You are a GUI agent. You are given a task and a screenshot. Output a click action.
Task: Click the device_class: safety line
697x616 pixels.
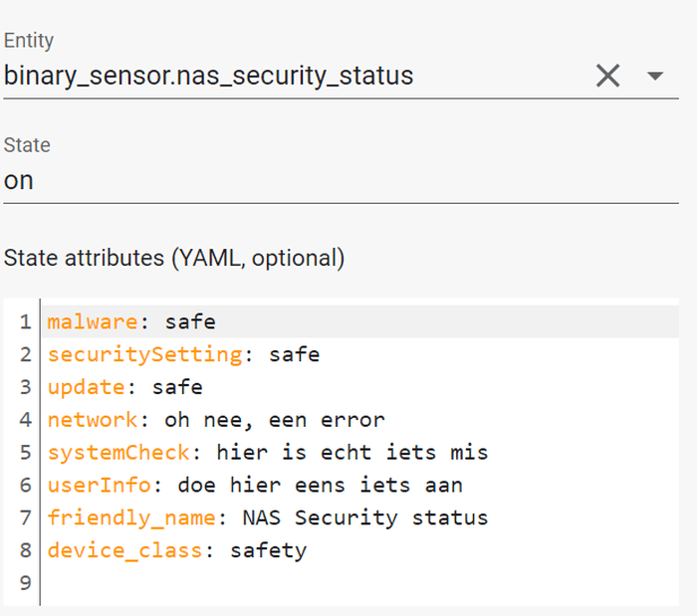pyautogui.click(x=360, y=550)
